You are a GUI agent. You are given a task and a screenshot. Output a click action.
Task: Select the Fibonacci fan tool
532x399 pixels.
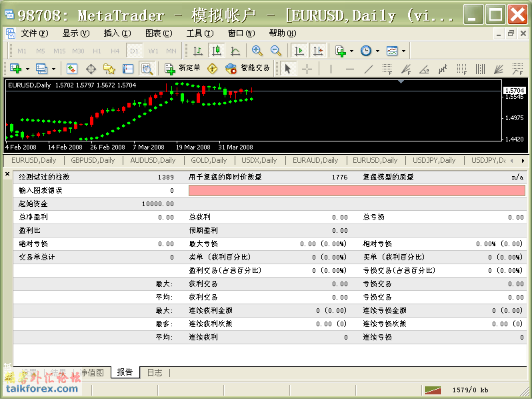click(x=406, y=69)
